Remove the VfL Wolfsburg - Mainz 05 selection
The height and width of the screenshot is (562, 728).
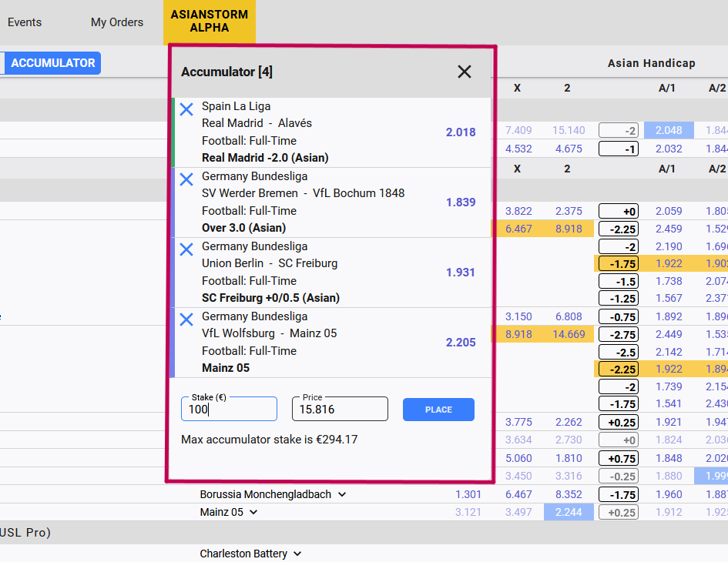186,319
